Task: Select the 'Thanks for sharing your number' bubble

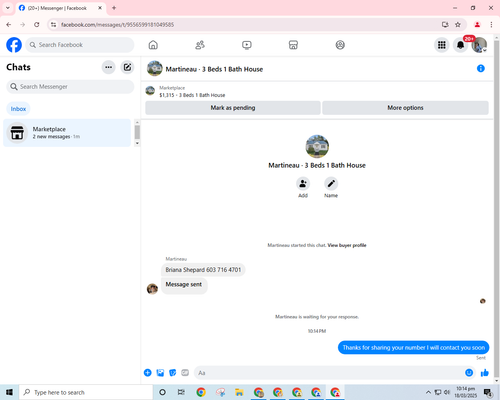Action: 414,347
